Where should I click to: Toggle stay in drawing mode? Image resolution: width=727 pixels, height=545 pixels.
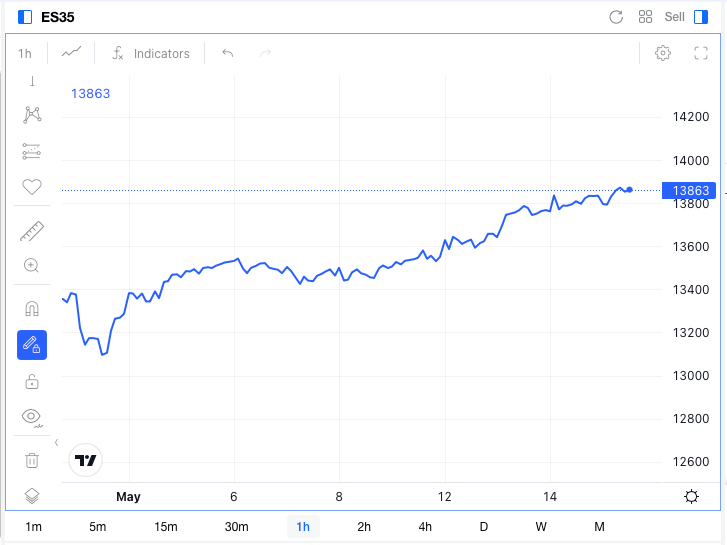click(x=32, y=345)
